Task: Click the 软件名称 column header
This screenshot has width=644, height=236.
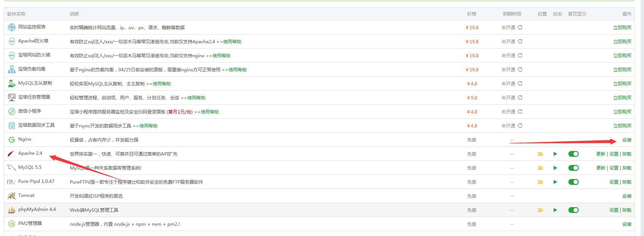Action: pos(16,14)
